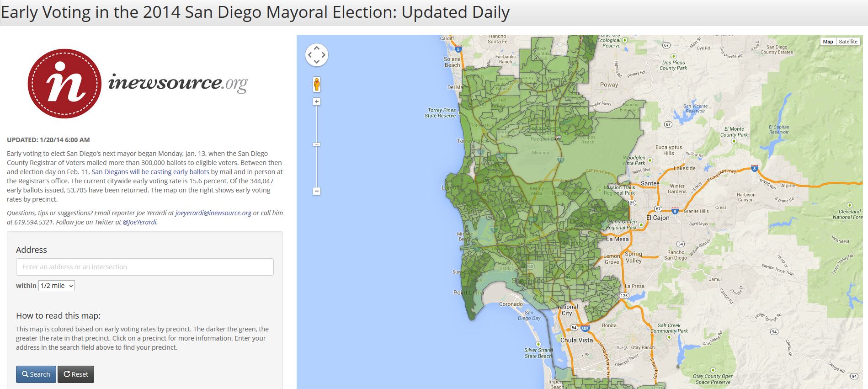Pan the map down with arrow control
Screen dimensions: 868x389
pos(317,62)
